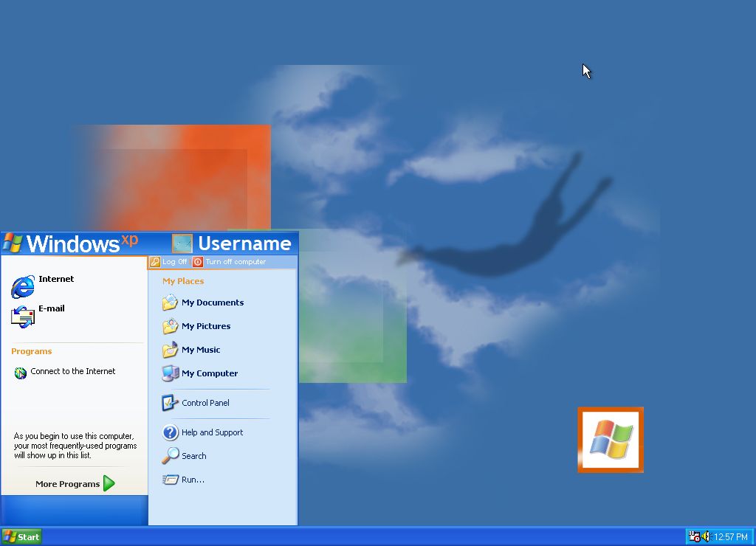Click the taskbar clock showing 12:57 PM
The width and height of the screenshot is (756, 546).
[x=731, y=536]
